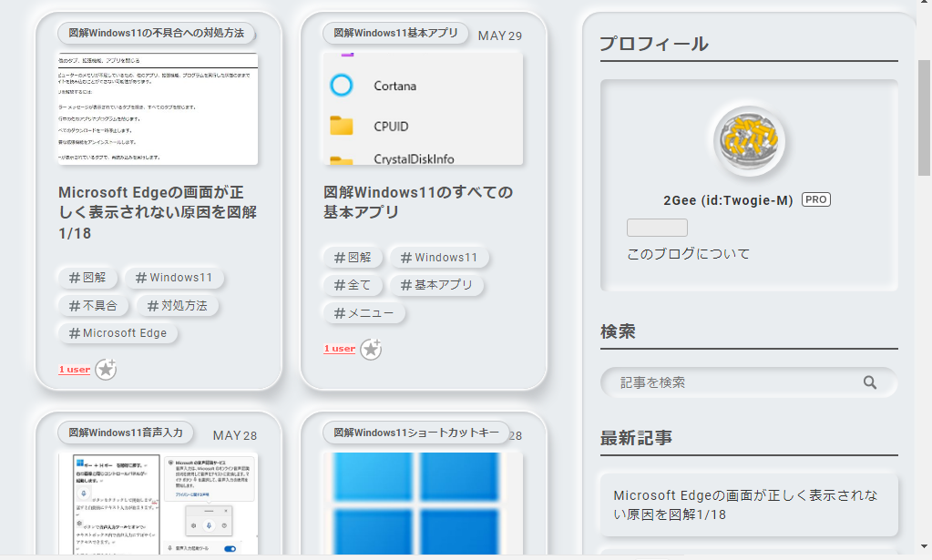Open article Microsoft Edgeの画面が正しく表示されない原因を図解

(x=158, y=212)
